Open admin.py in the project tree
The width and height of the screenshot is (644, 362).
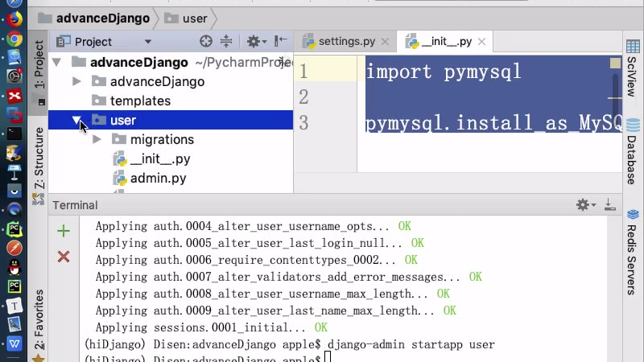158,179
